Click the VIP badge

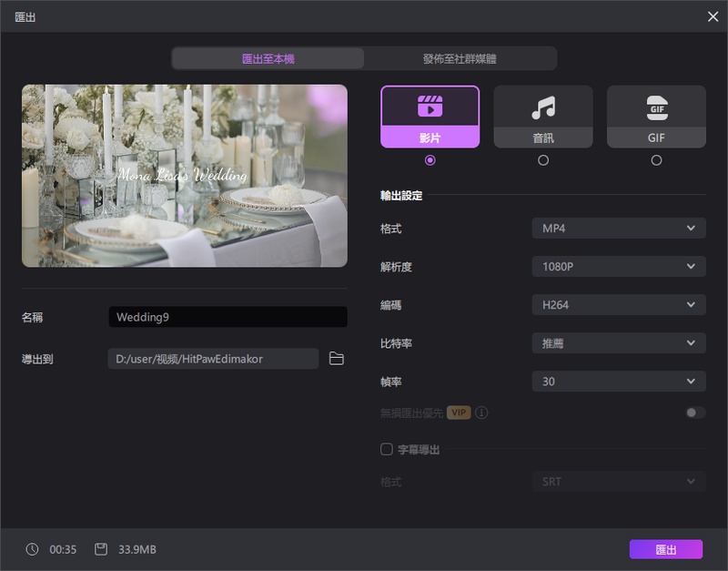[x=459, y=413]
